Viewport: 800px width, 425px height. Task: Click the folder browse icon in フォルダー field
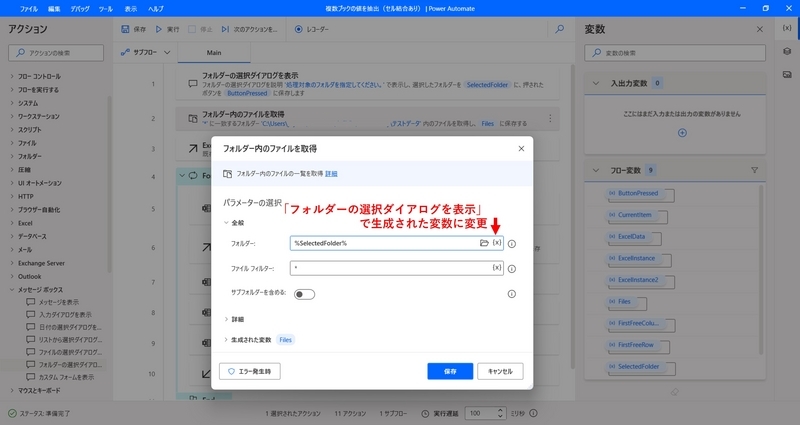484,243
